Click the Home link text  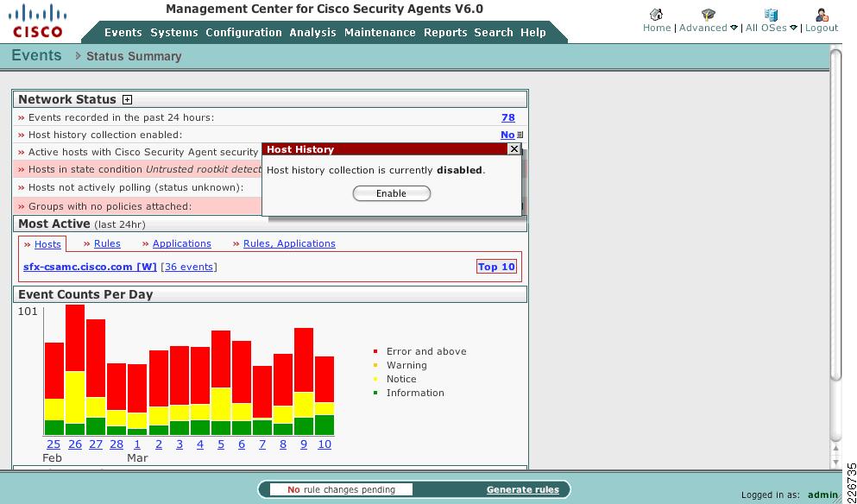click(x=657, y=28)
